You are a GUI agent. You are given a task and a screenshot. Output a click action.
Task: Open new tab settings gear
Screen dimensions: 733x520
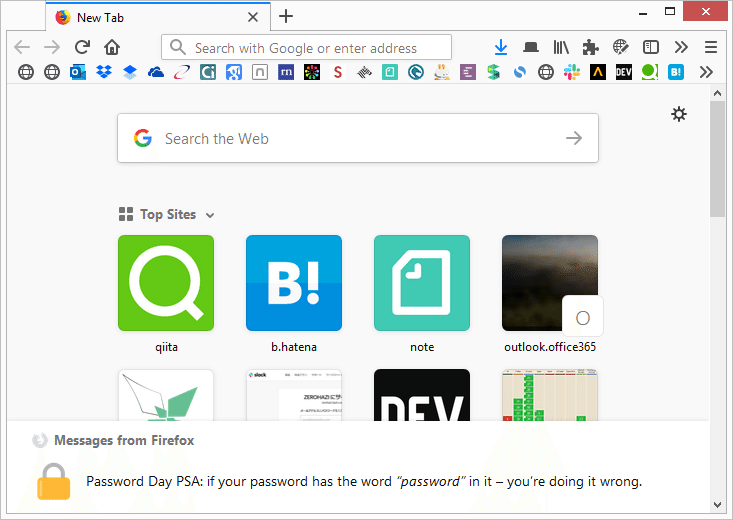point(679,114)
